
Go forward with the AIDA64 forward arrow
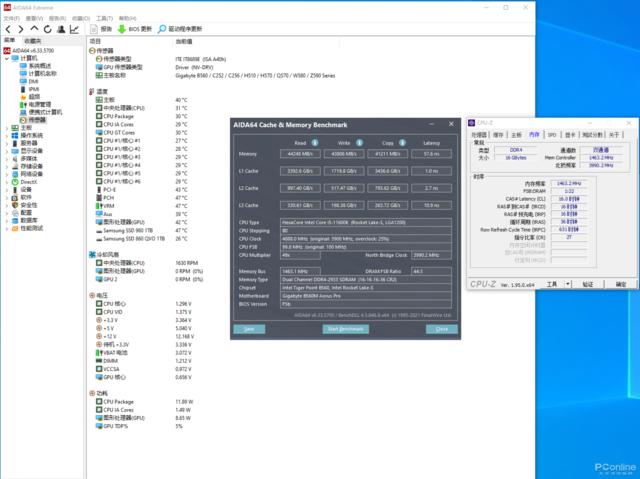click(21, 29)
